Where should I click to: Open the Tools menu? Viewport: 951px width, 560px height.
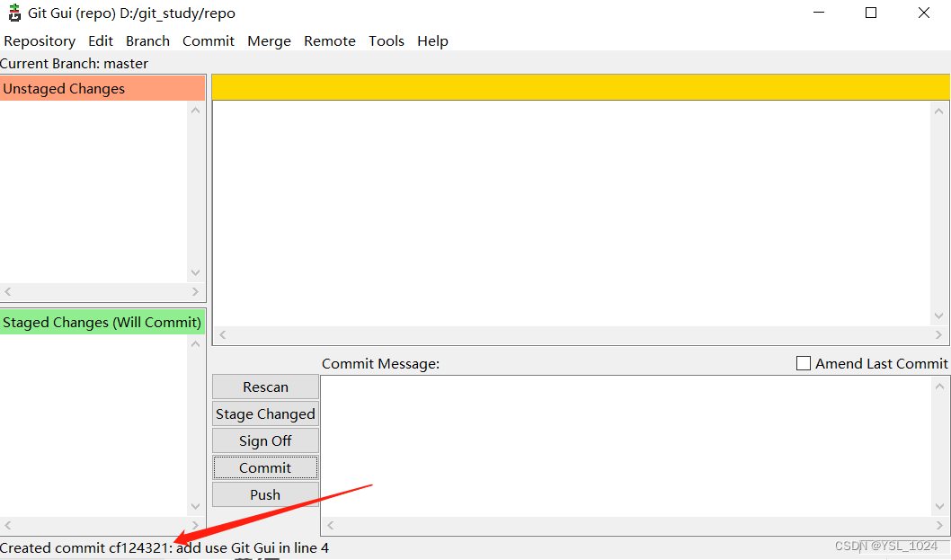[x=387, y=41]
